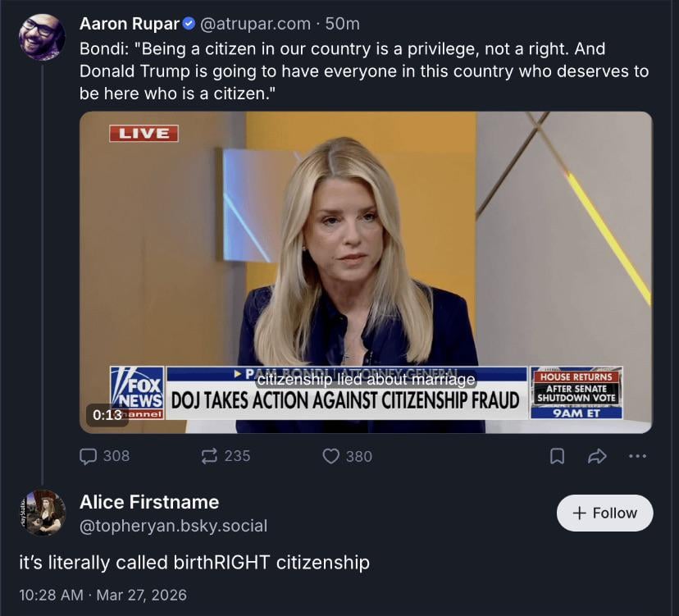Open the 50m post timestamp
This screenshot has height=616, width=679.
tap(344, 24)
